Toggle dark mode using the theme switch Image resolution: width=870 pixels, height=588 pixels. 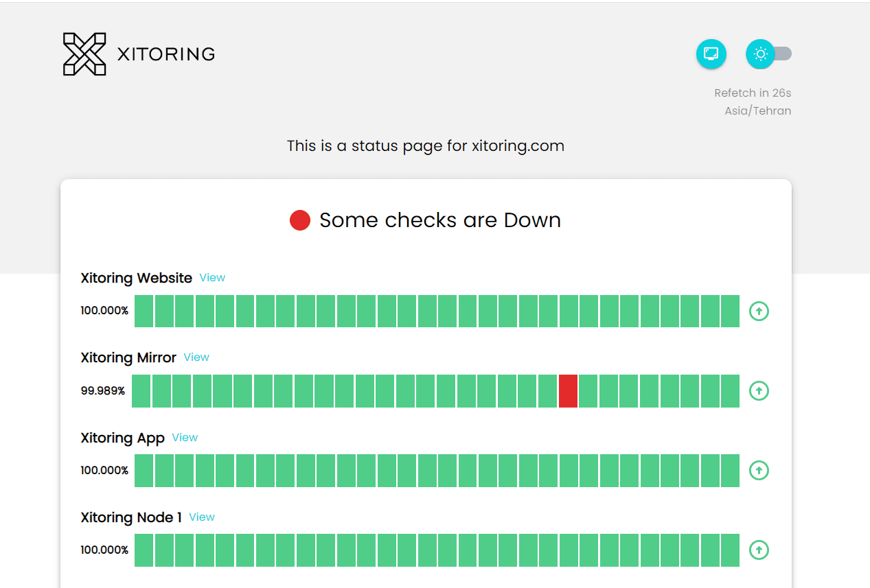point(769,54)
